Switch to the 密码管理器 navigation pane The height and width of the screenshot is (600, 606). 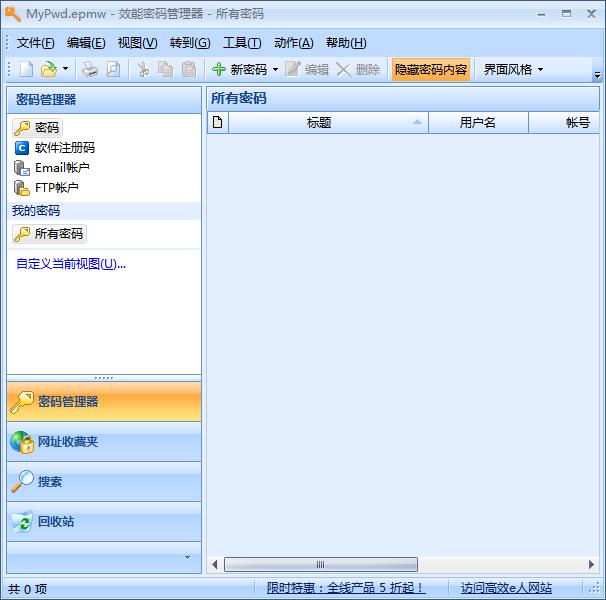(104, 401)
